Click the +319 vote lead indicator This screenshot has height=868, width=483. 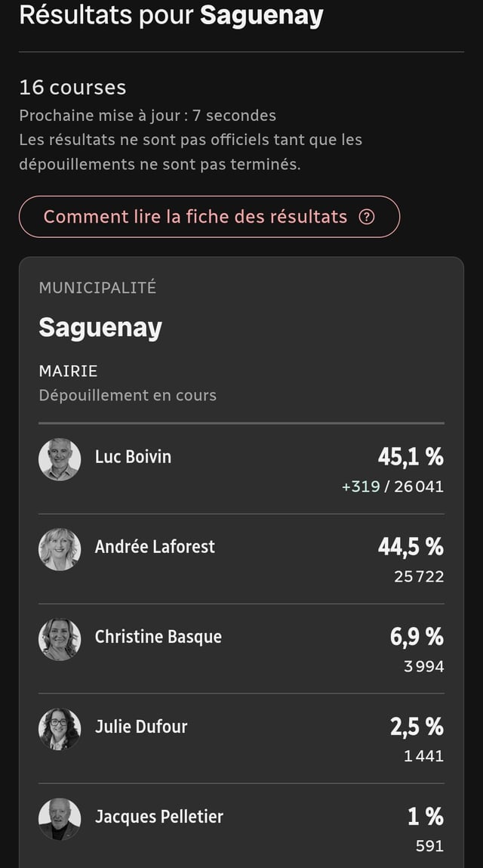[361, 487]
